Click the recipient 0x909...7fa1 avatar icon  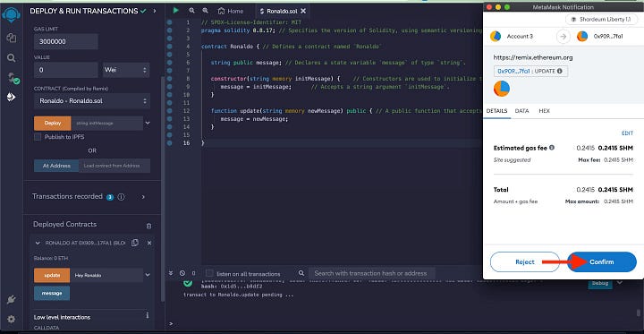[582, 36]
